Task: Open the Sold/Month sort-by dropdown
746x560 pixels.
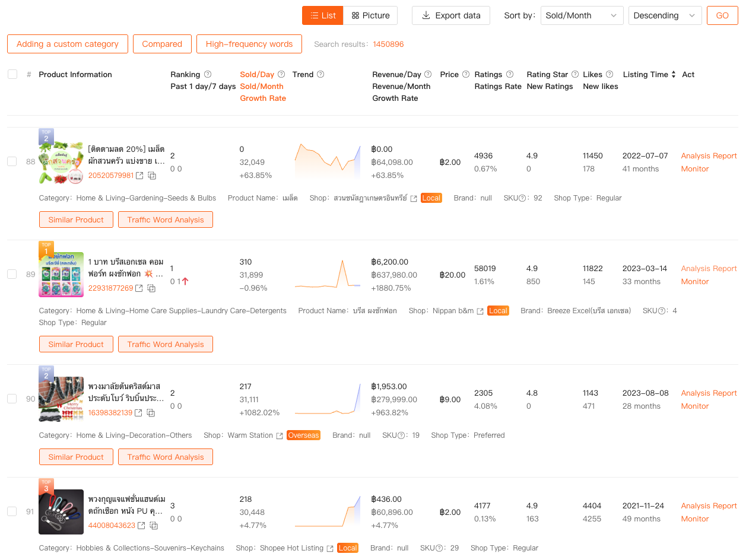Action: tap(582, 15)
